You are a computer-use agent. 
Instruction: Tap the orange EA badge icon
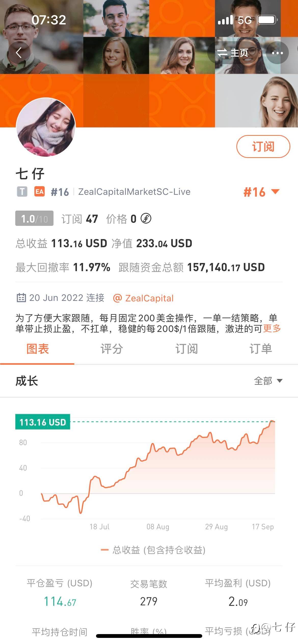(x=39, y=192)
